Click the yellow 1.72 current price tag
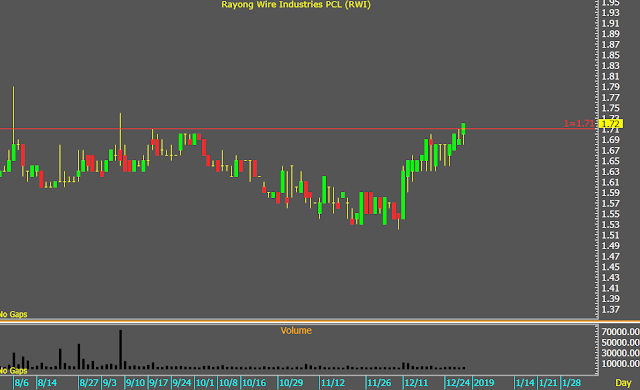Image resolution: width=640 pixels, height=390 pixels. point(611,124)
